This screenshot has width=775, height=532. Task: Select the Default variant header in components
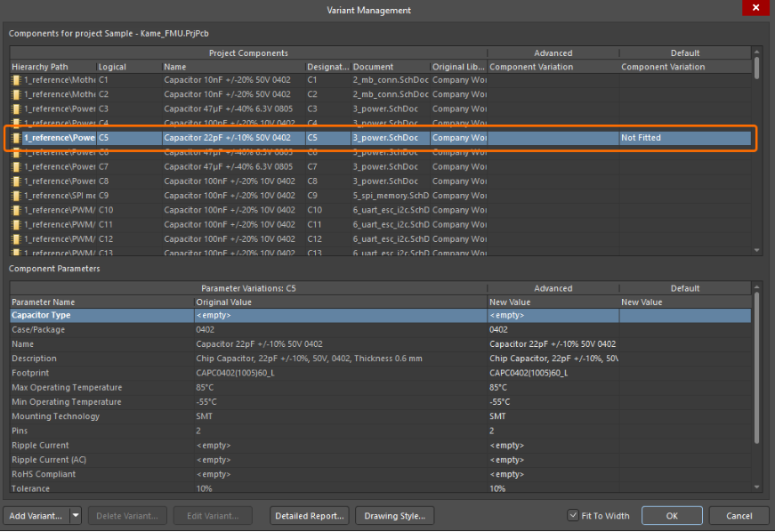685,52
